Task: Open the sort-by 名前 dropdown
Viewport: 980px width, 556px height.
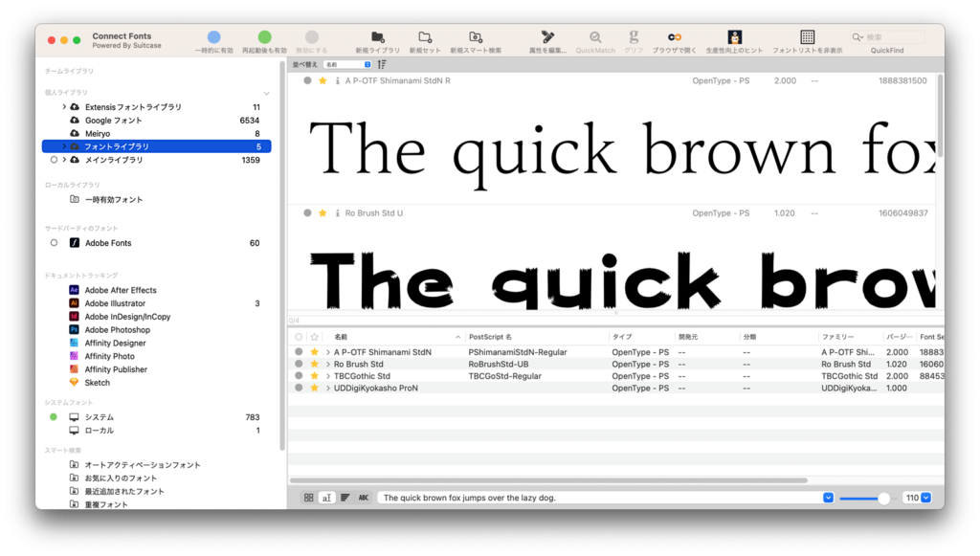Action: (347, 64)
